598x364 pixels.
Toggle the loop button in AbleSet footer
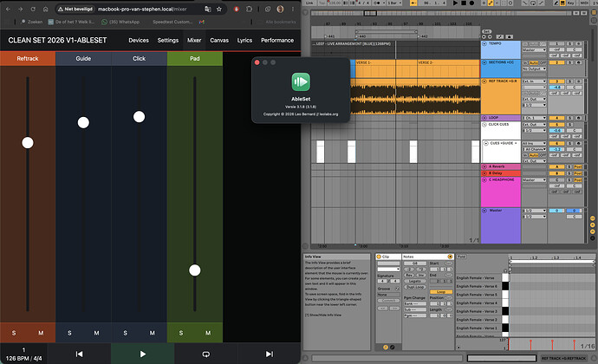tap(206, 354)
